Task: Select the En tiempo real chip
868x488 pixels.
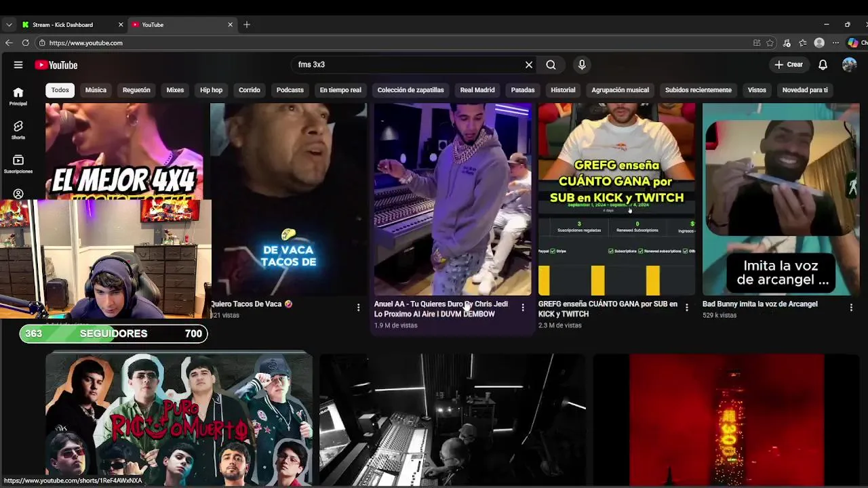Action: click(x=340, y=89)
